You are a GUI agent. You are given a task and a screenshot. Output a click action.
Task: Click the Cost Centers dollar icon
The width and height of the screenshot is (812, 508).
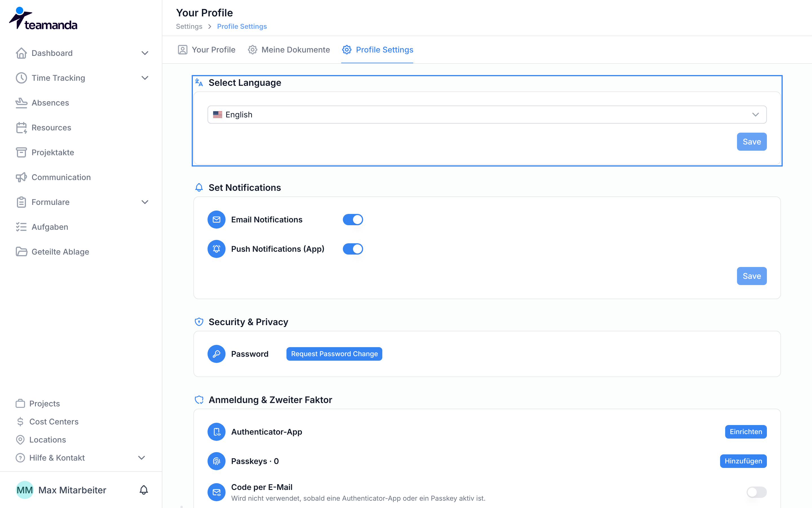[x=20, y=422]
